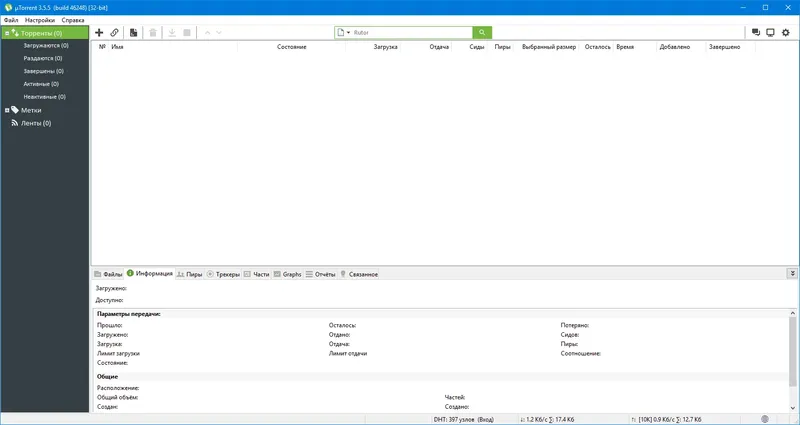Select Ленты (0) RSS feeds item
The image size is (800, 425).
click(36, 123)
